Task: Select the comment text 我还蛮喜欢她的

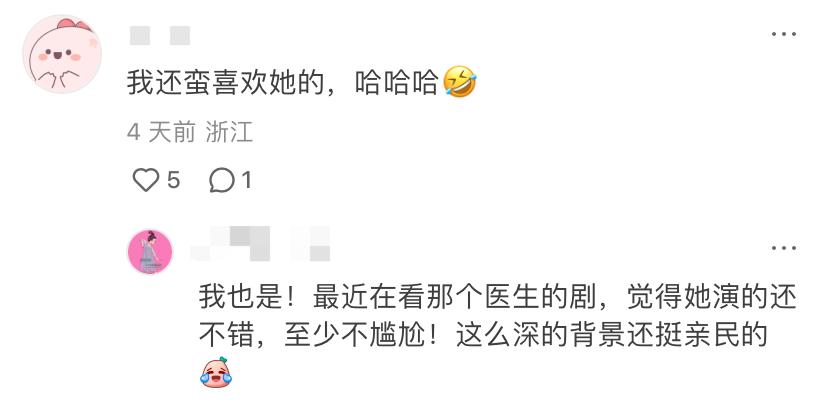Action: pyautogui.click(x=226, y=83)
